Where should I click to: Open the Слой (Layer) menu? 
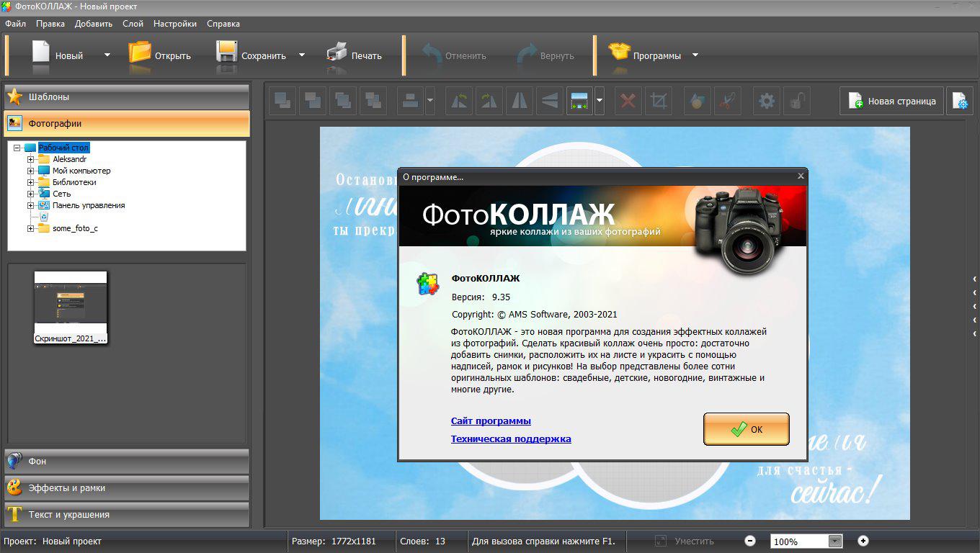coord(133,24)
